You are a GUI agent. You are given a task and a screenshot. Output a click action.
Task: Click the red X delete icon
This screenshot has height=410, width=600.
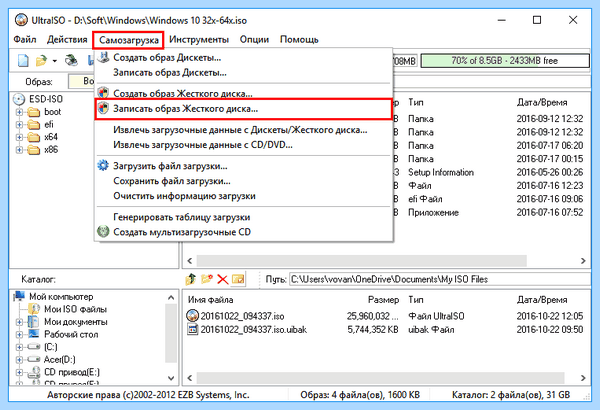(222, 279)
